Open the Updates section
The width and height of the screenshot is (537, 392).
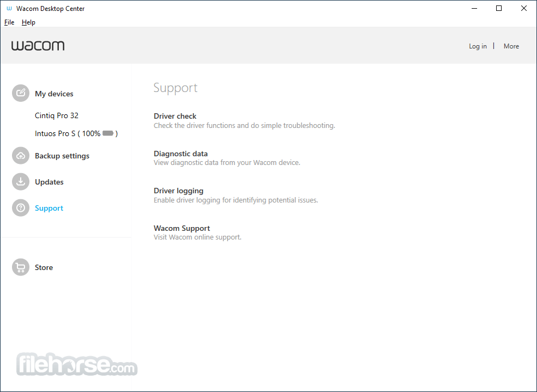[49, 182]
